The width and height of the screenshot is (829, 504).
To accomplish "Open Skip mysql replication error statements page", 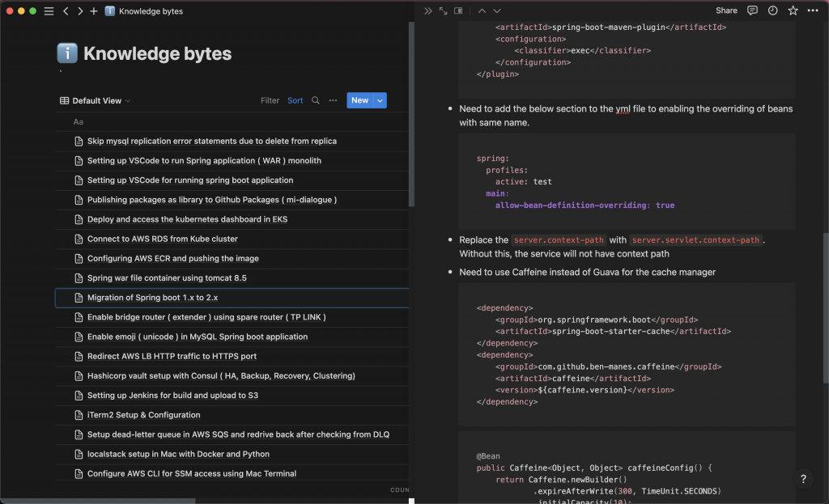I will 212,141.
